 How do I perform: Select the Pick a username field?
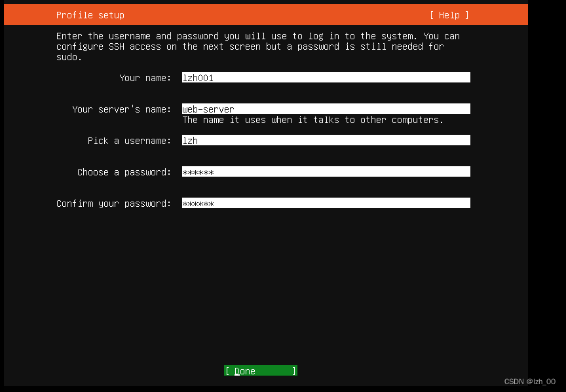point(326,140)
